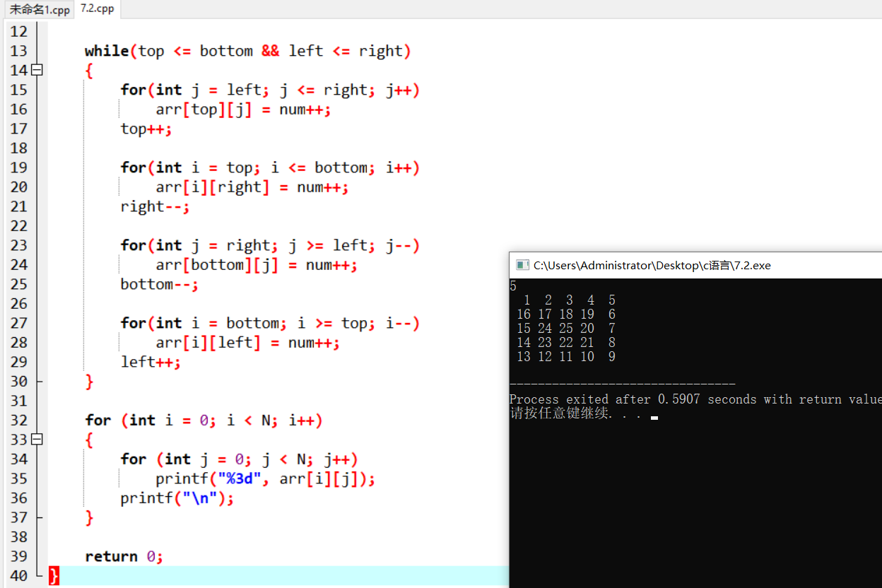Screen dimensions: 882x588
Task: Click the arr[top][j] = num++ statement
Action: pos(243,110)
